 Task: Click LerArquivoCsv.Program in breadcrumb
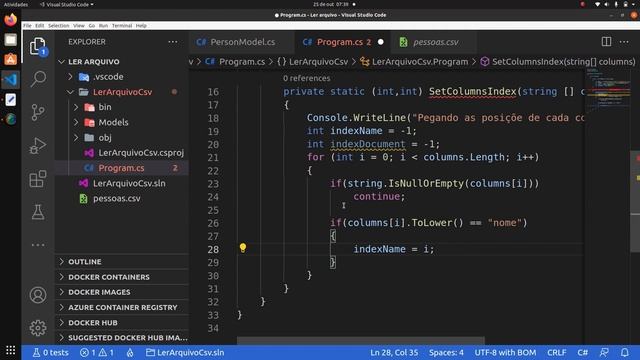tap(414, 62)
